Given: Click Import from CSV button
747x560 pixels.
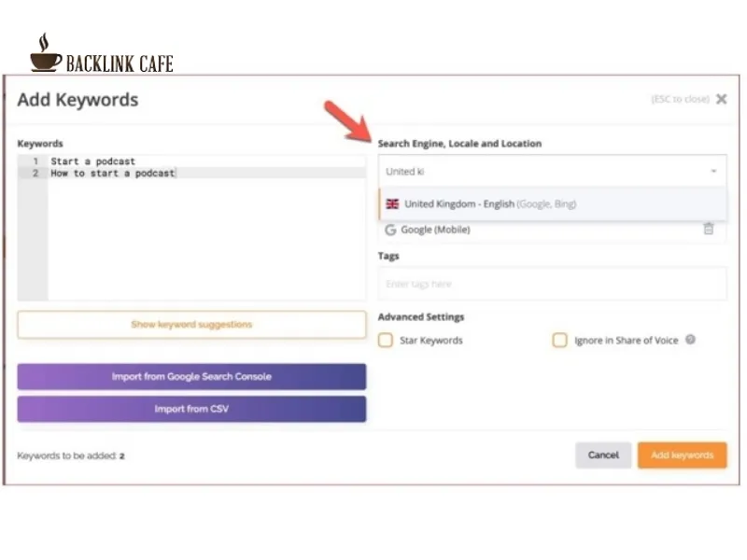Looking at the screenshot, I should pos(191,409).
